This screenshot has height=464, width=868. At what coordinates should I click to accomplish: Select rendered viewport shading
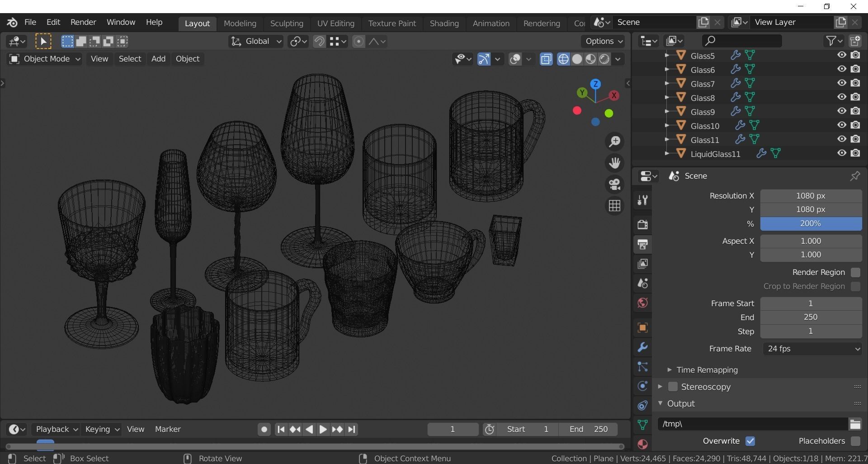click(604, 59)
